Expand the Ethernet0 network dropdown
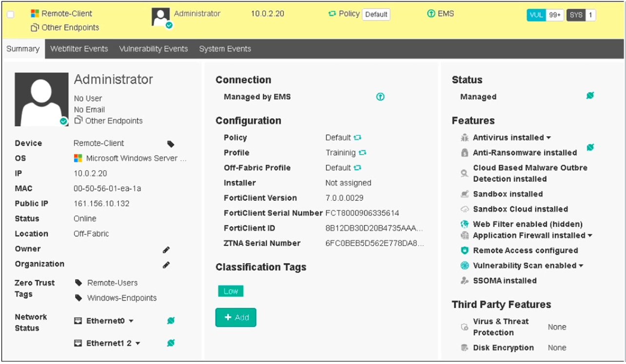The width and height of the screenshot is (626, 364). pos(131,321)
